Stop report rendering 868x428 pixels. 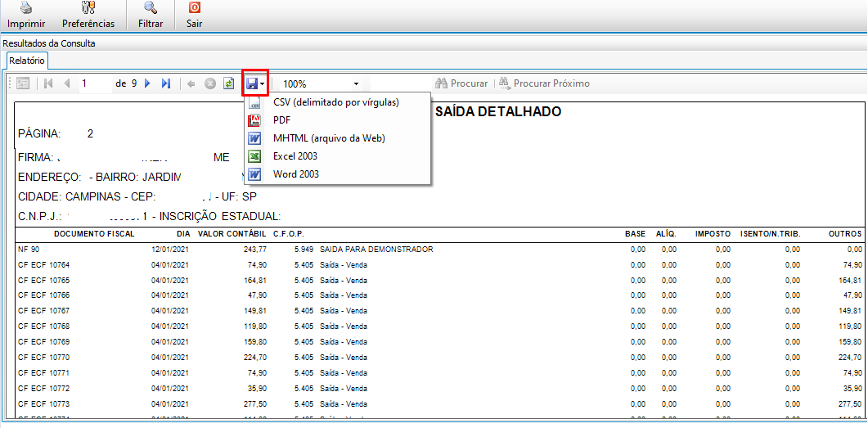[209, 83]
